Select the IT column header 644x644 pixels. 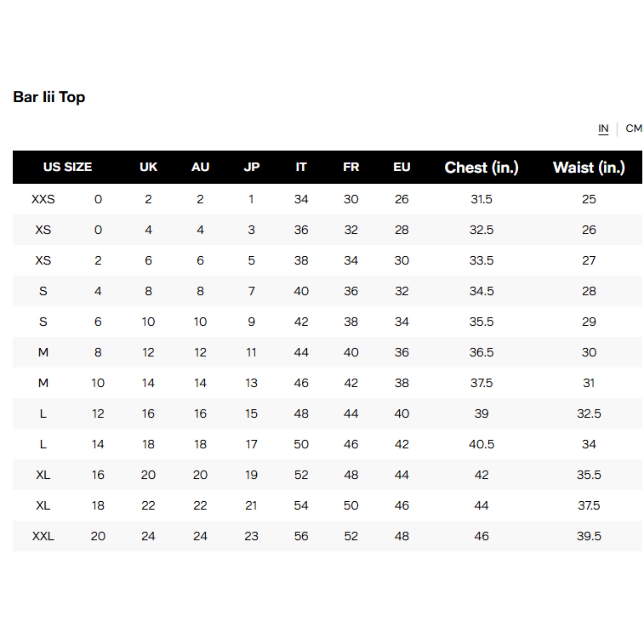click(x=301, y=167)
